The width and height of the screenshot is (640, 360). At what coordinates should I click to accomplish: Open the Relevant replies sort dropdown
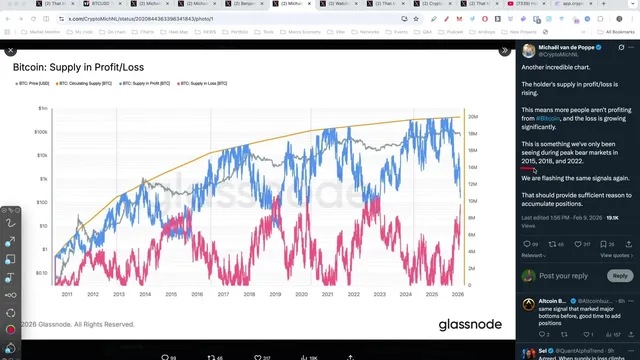533,256
